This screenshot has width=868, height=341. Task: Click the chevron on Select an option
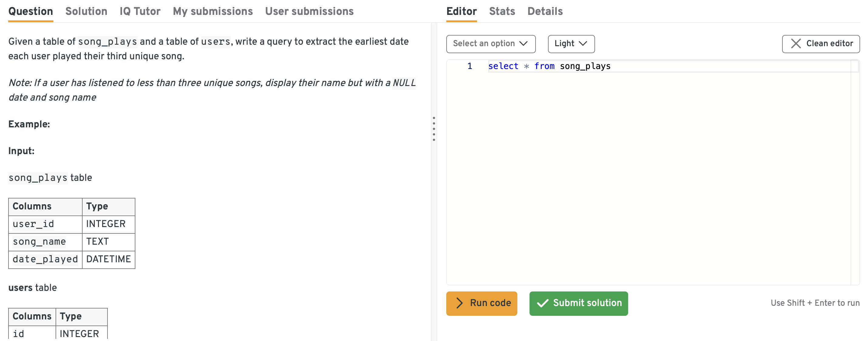coord(523,43)
